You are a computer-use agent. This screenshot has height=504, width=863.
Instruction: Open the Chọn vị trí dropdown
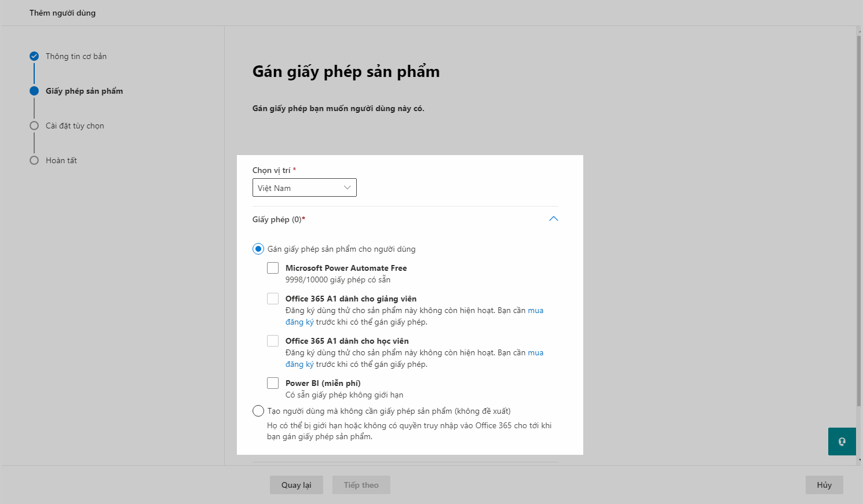tap(305, 187)
